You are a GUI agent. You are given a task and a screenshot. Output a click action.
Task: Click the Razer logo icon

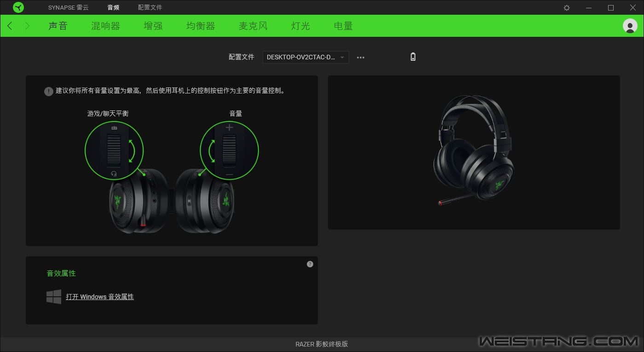pos(18,7)
